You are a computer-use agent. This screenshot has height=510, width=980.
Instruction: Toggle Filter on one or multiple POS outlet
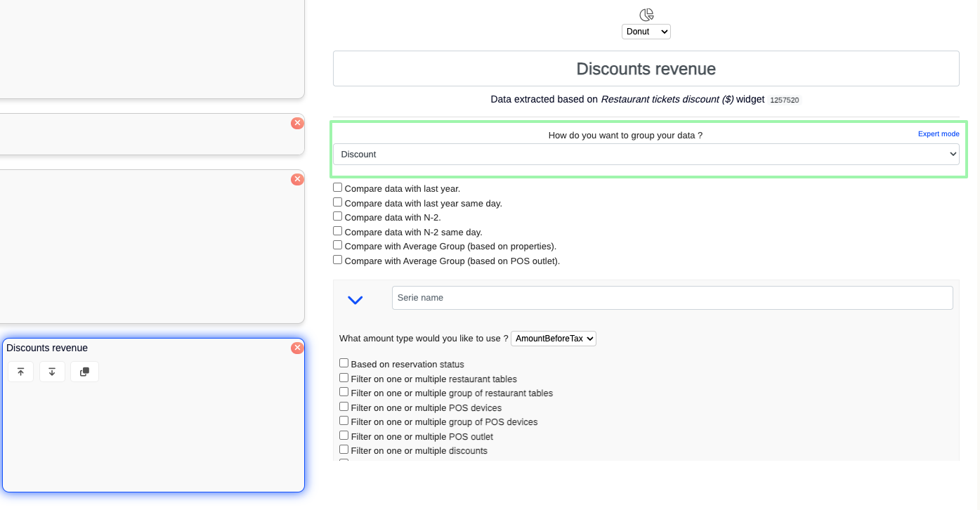(x=344, y=436)
